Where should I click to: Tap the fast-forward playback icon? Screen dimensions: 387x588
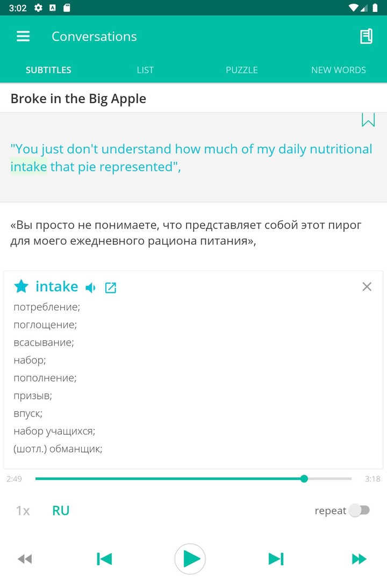pyautogui.click(x=359, y=559)
